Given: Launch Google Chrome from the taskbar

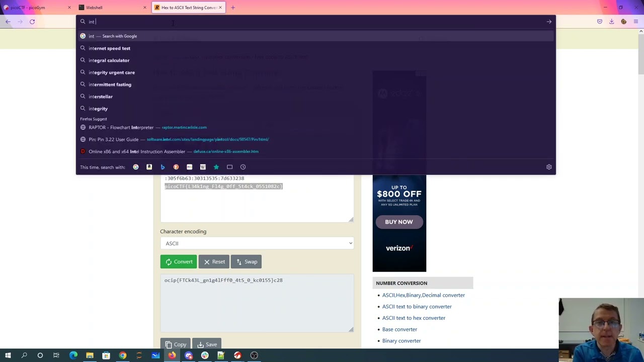Looking at the screenshot, I should 123,355.
